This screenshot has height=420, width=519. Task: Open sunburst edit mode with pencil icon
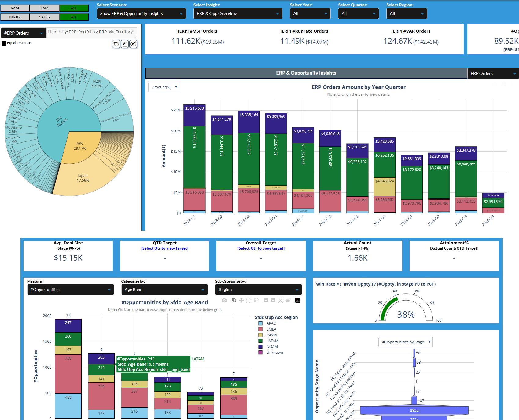125,44
